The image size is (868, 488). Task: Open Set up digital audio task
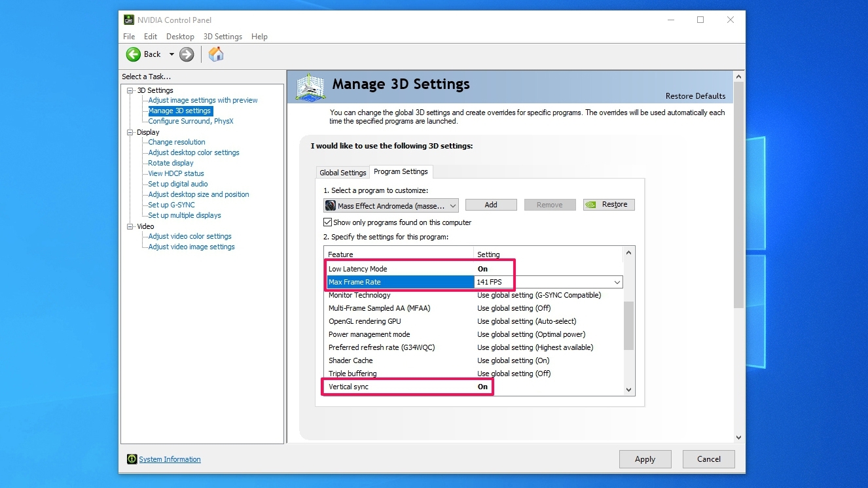[178, 184]
